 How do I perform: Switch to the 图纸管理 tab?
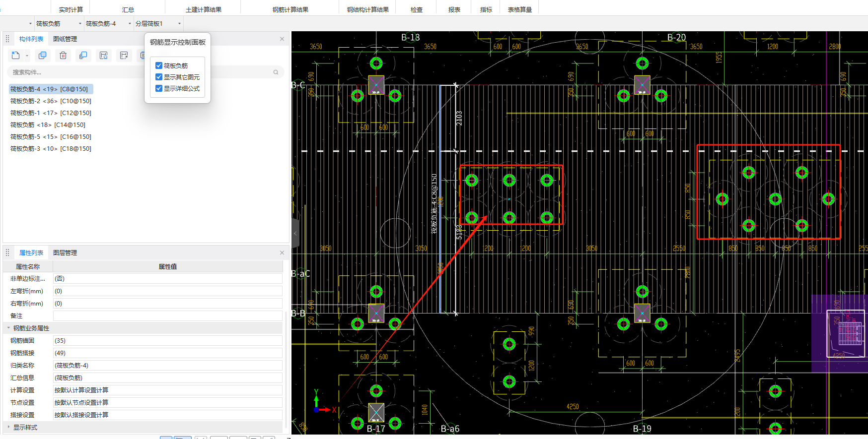[x=65, y=39]
